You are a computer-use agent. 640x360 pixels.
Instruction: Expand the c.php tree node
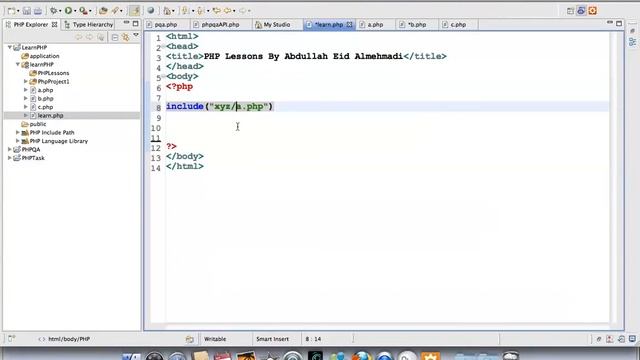pos(26,107)
